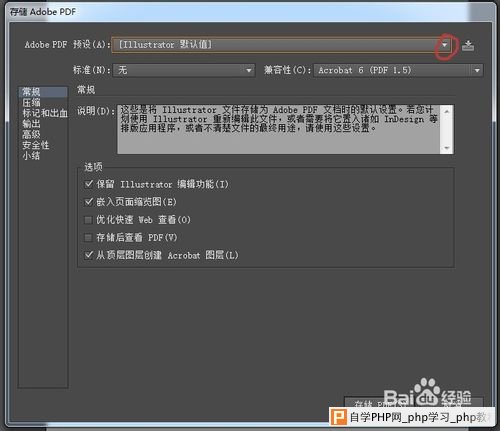Click inside the 说明 description text area
Screen dimensions: 500x431
point(279,129)
